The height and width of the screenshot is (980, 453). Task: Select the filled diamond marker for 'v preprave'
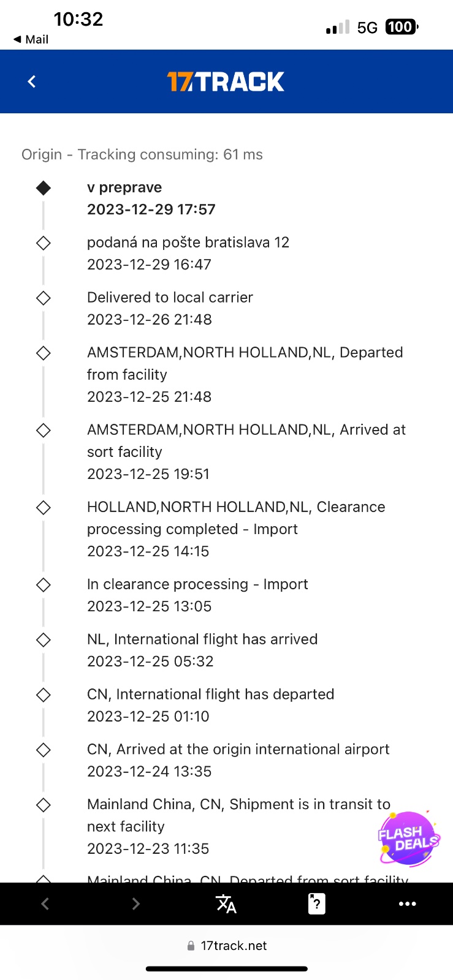point(43,188)
